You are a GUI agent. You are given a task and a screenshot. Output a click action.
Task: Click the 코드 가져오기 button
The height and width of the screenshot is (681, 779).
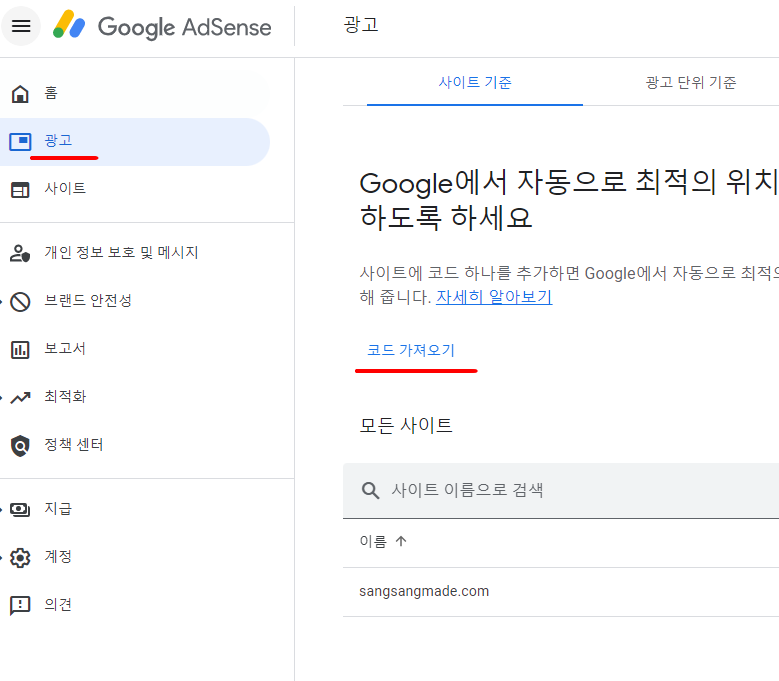click(x=411, y=351)
